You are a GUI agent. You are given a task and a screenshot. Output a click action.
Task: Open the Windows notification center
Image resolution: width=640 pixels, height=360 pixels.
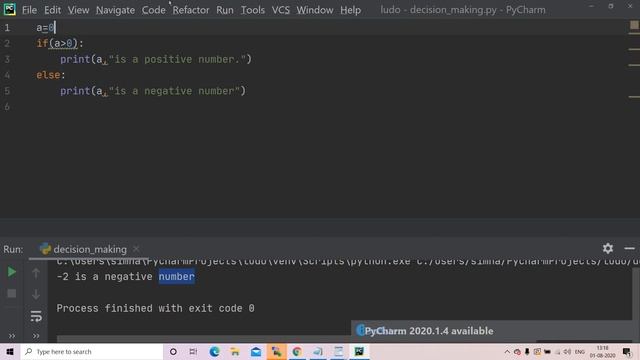pos(627,351)
